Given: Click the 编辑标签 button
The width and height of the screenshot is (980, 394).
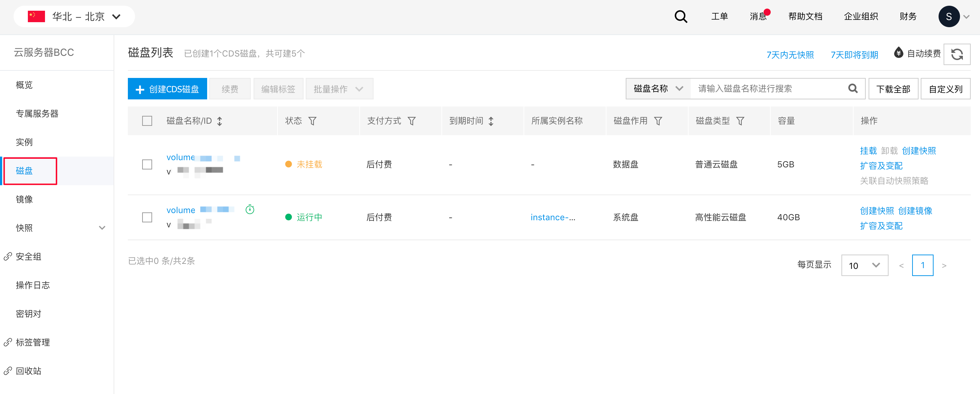Looking at the screenshot, I should pos(278,89).
